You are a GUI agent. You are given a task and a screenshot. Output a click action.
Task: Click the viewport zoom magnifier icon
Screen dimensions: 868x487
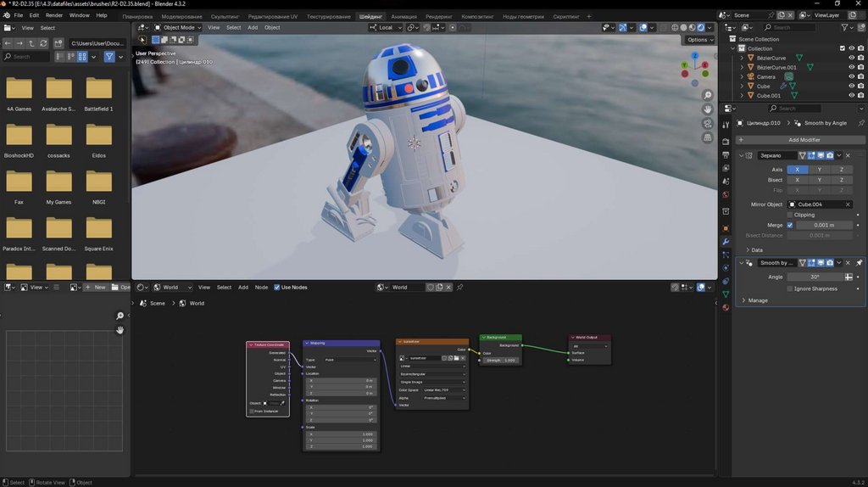pyautogui.click(x=707, y=94)
